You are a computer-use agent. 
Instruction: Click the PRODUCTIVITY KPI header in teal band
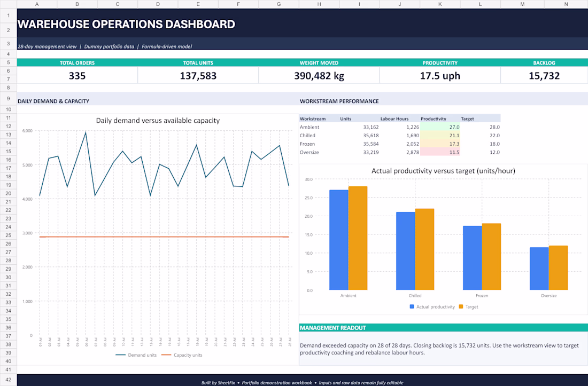tap(440, 63)
